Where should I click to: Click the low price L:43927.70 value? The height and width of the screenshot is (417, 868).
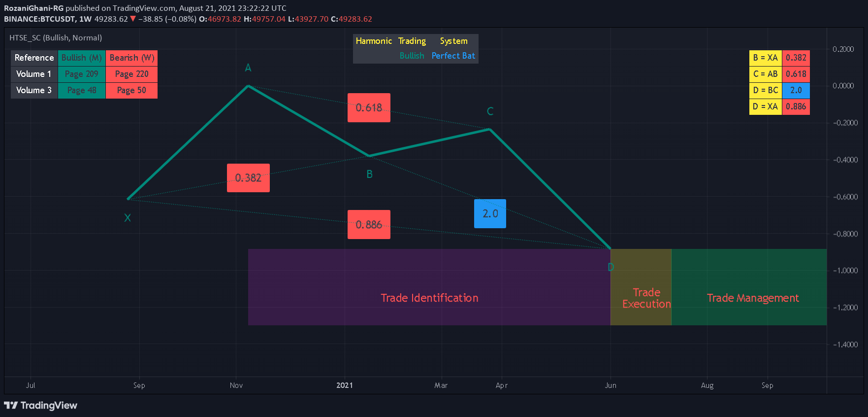click(x=308, y=19)
